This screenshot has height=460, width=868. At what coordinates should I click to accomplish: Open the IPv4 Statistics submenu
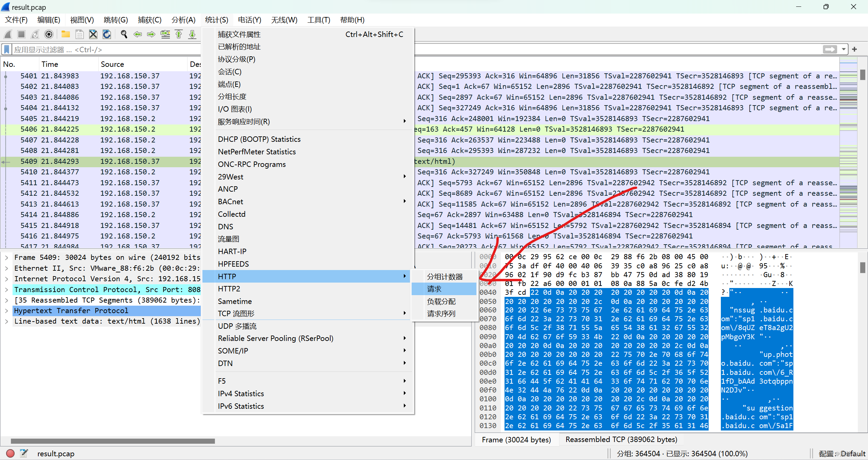pos(308,394)
